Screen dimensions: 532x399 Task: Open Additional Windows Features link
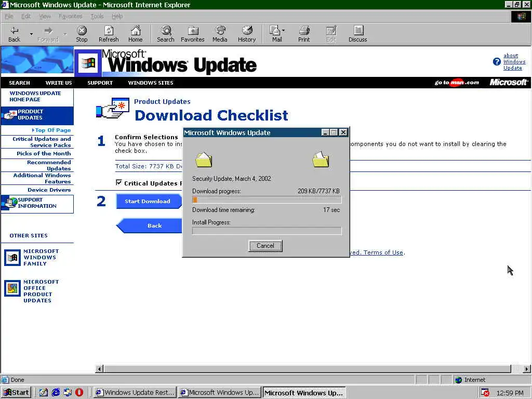(x=42, y=178)
